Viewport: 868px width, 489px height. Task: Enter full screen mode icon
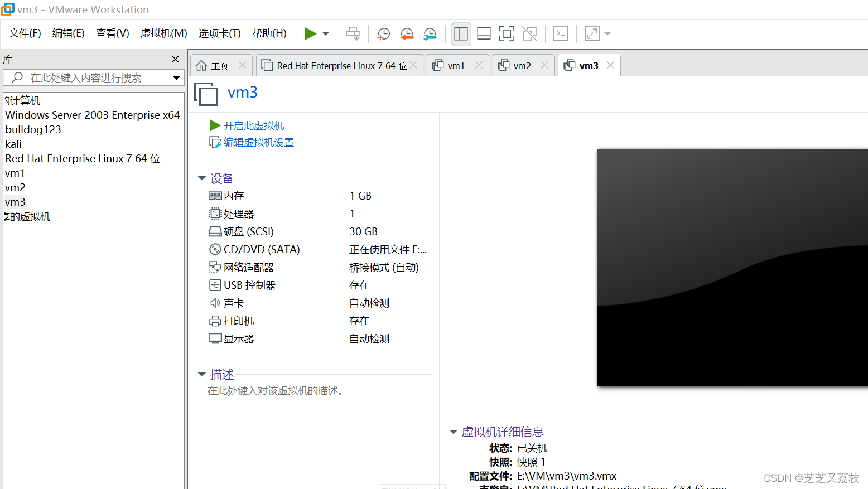pos(507,34)
